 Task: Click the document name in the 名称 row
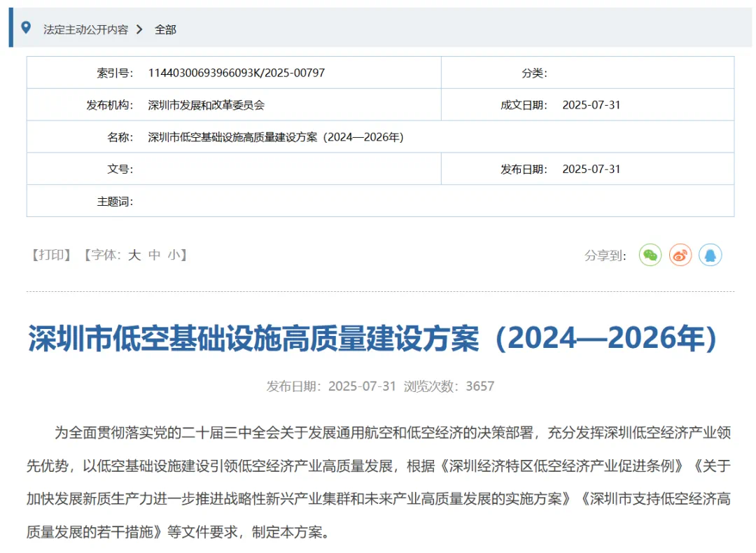click(x=276, y=137)
